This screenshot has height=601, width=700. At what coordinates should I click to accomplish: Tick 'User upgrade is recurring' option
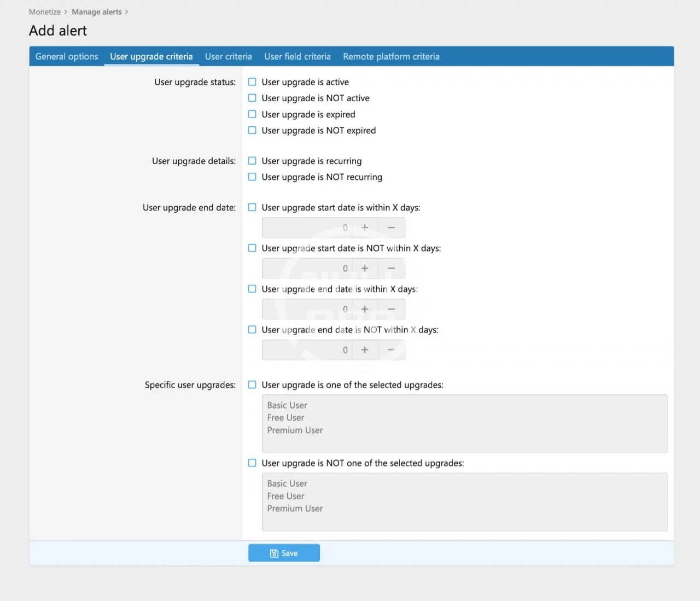(252, 161)
